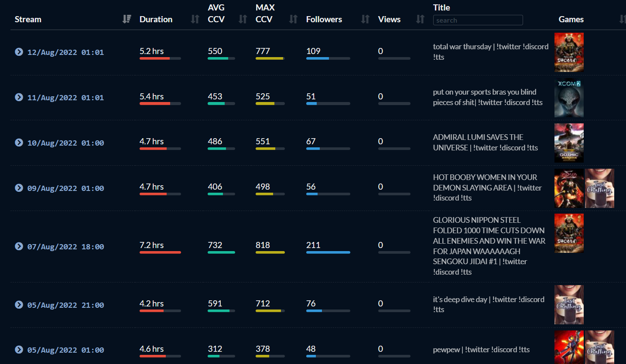The width and height of the screenshot is (626, 364).
Task: Open the 07/Aug/2022 18:00 stream link
Action: click(65, 247)
